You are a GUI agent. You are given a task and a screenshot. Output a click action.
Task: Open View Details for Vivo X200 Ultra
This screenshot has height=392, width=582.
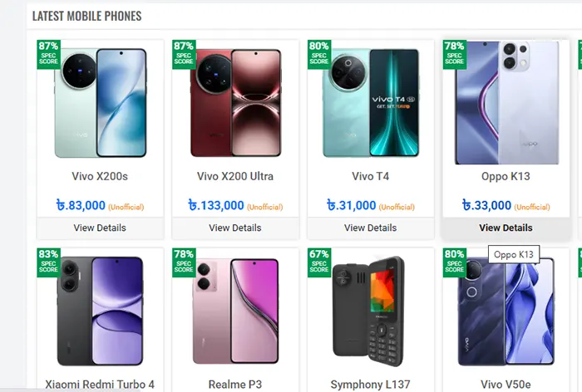(x=235, y=228)
